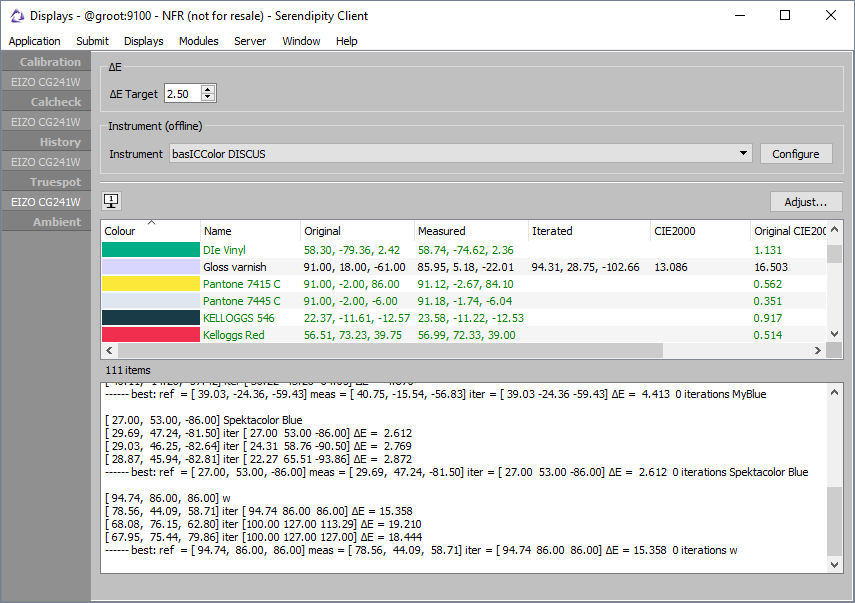
Task: Click the log line with ΔE = 19.210
Action: (263, 524)
